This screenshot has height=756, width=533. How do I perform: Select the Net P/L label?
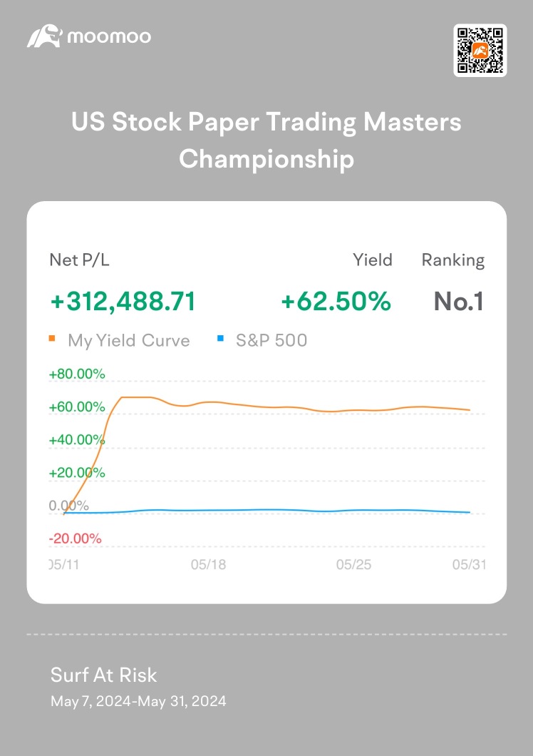tap(79, 260)
